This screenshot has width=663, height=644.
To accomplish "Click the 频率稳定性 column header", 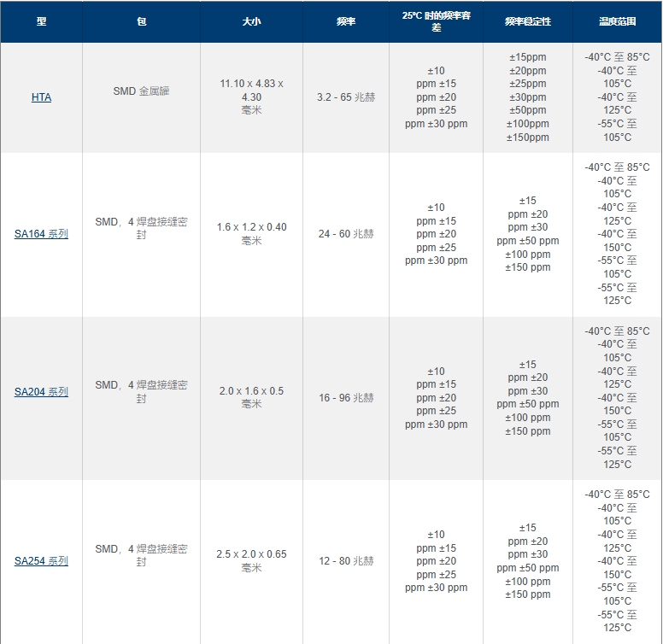I will 527,21.
